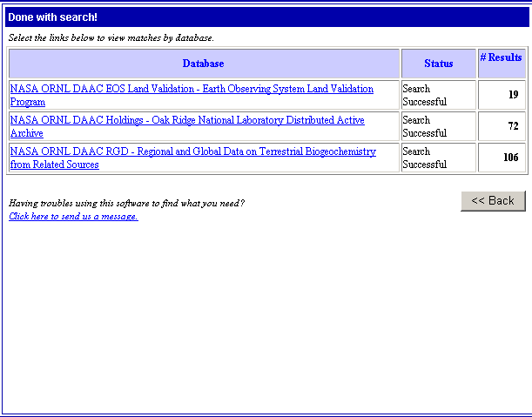Open NASA ORNL DAAC EOS Land Validation link
Screen dimensions: 532x417
coord(192,96)
